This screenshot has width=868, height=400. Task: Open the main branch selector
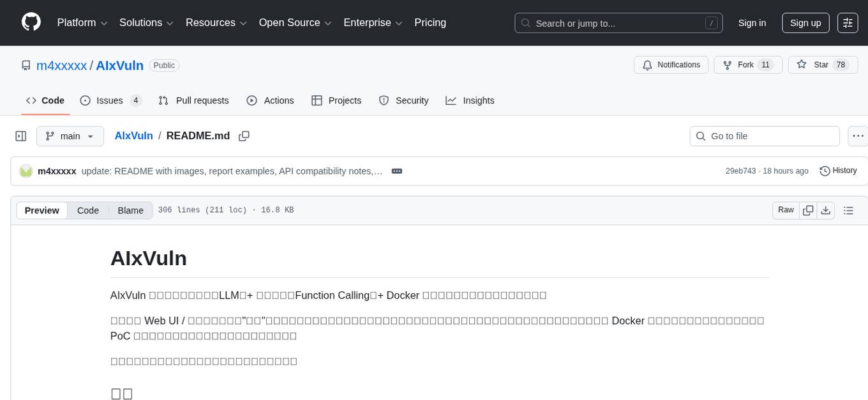click(x=70, y=135)
